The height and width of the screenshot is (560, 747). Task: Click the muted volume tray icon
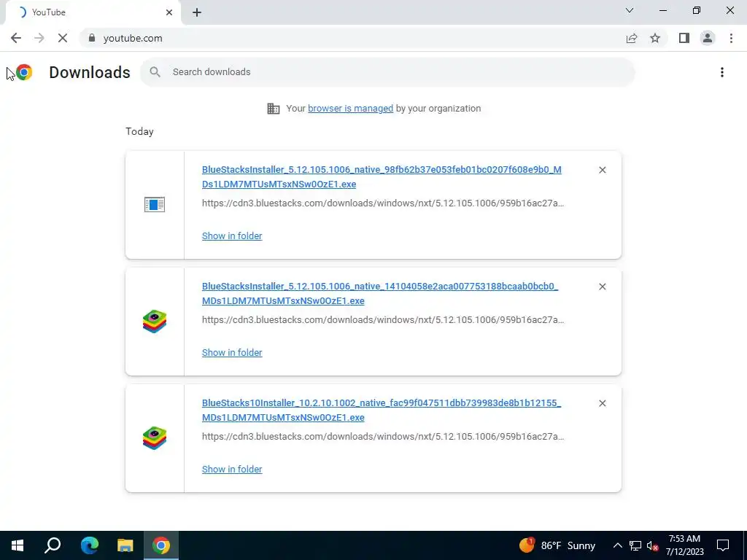coord(652,545)
